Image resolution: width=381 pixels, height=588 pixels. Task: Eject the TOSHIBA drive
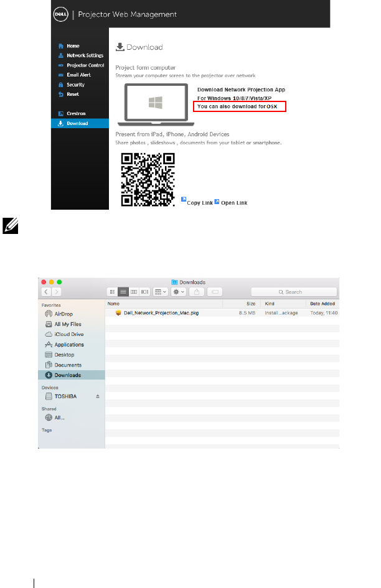coord(98,396)
